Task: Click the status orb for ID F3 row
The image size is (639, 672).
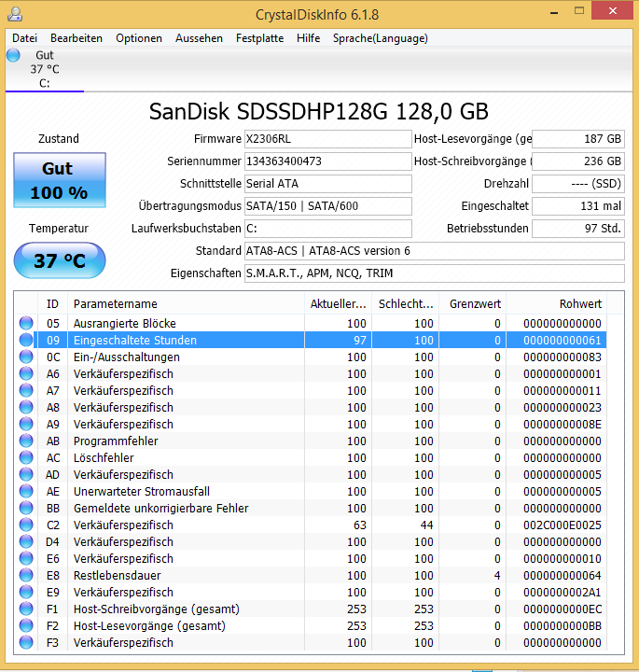Action: tap(26, 642)
